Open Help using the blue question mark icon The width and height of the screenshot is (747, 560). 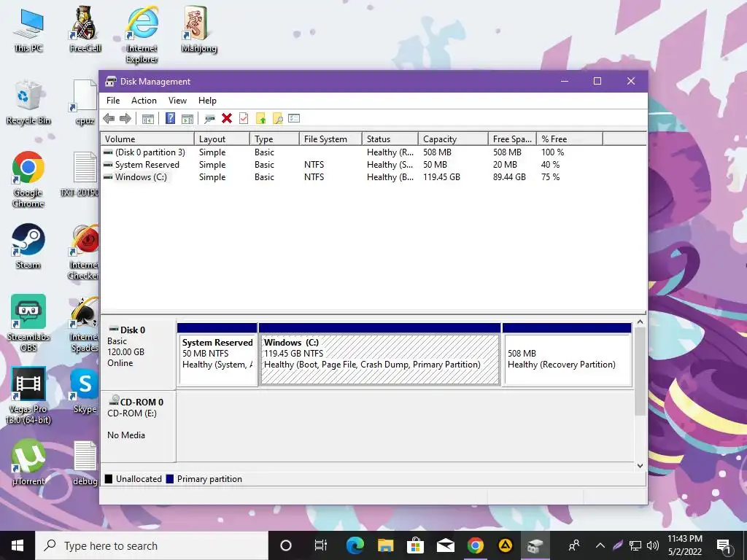coord(170,119)
